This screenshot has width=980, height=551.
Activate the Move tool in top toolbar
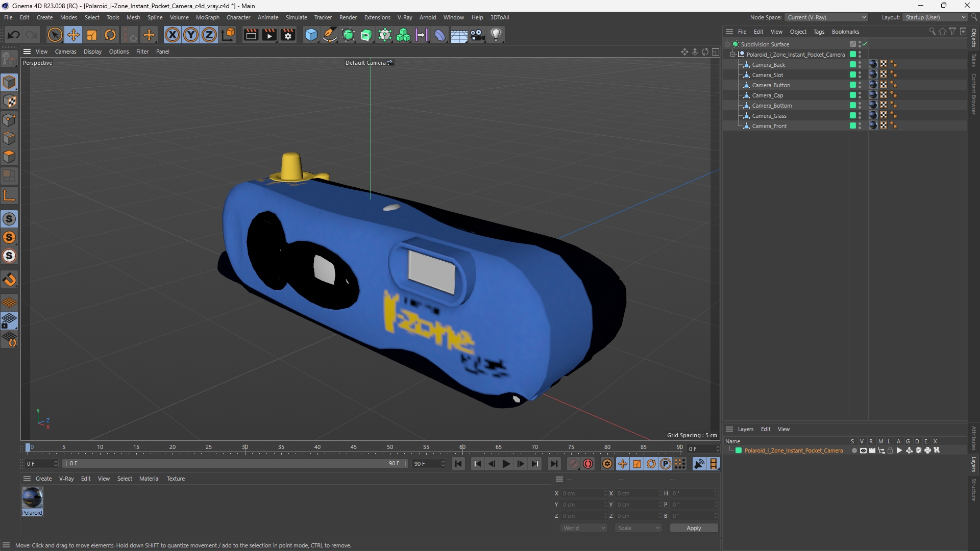pyautogui.click(x=73, y=35)
